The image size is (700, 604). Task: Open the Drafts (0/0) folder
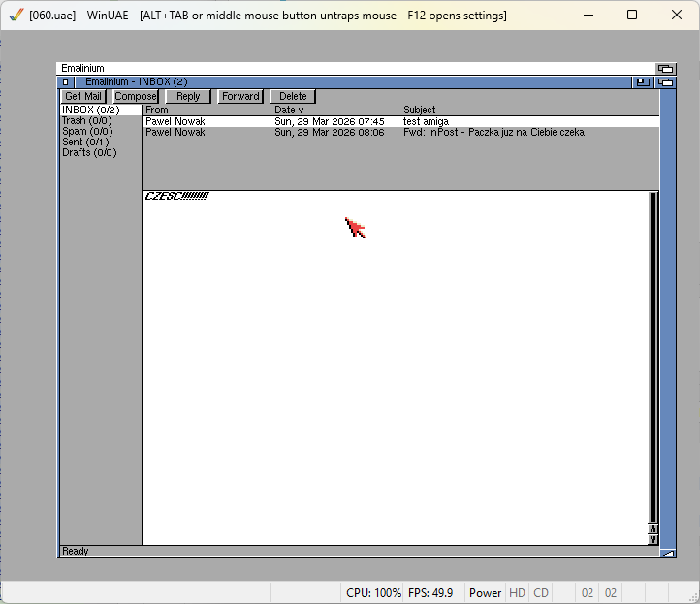(101, 152)
